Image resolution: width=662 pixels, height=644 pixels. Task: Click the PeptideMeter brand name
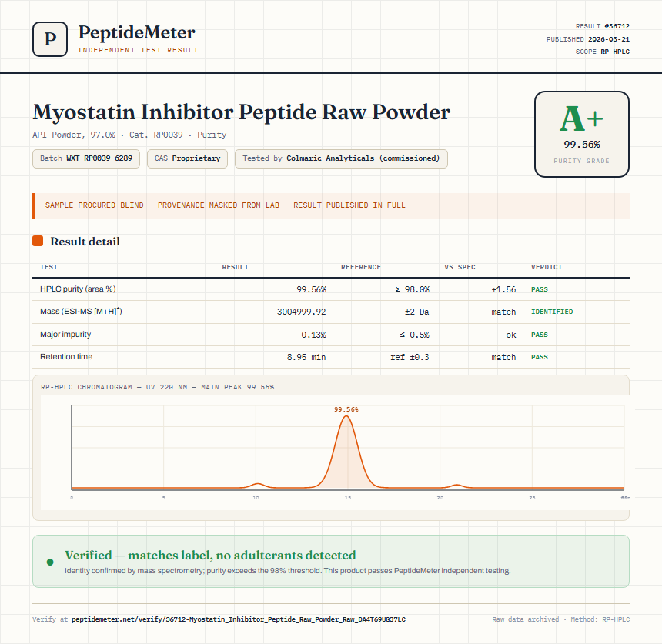tap(137, 32)
